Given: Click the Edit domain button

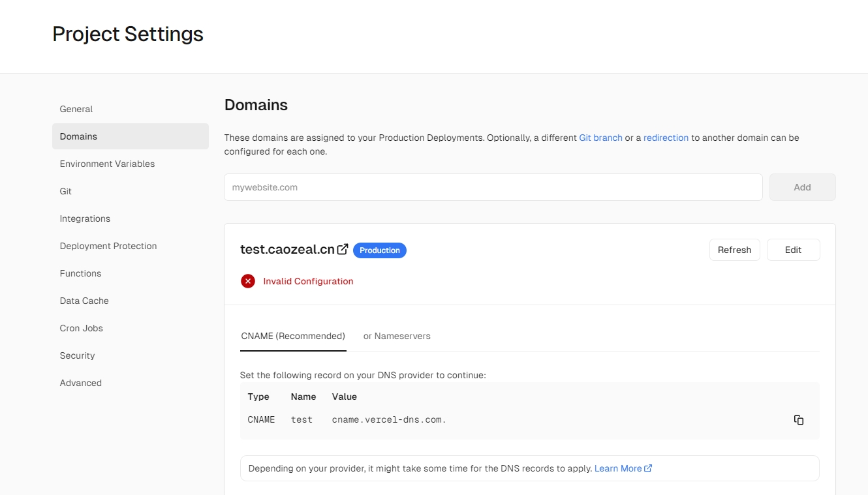Looking at the screenshot, I should coord(793,250).
